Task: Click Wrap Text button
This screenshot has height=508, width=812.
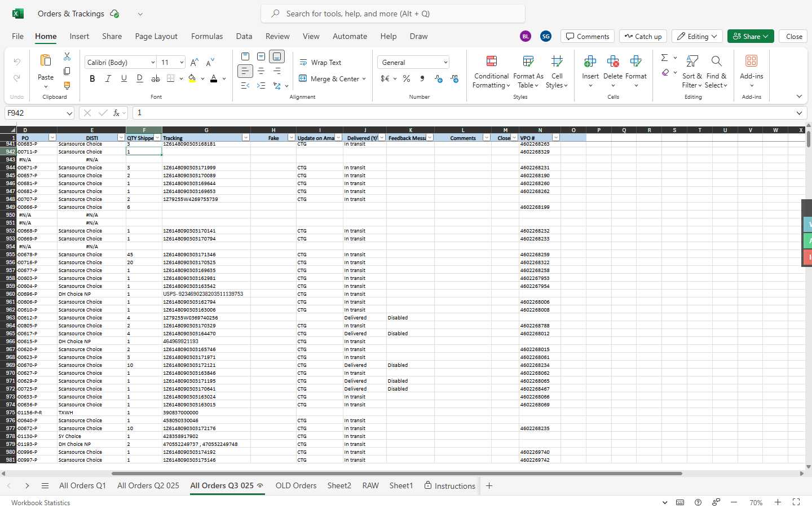Action: point(320,62)
